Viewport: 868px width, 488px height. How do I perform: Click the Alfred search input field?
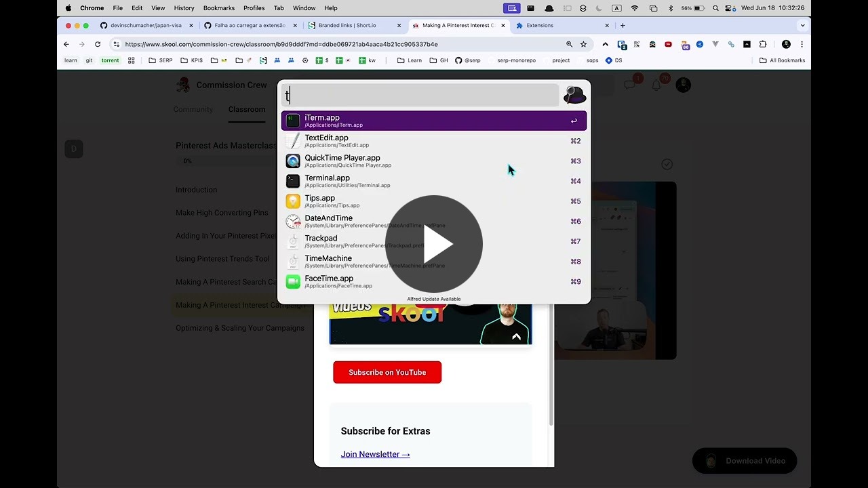(x=420, y=96)
